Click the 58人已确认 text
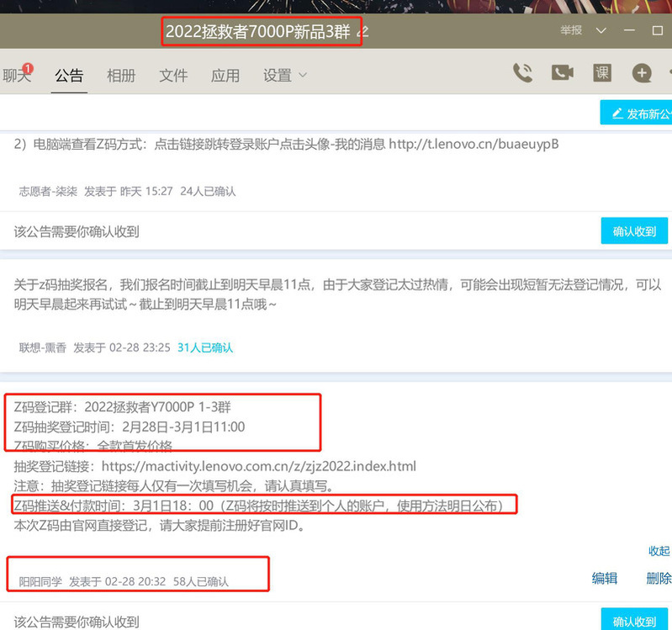Viewport: 672px width, 630px height. click(x=201, y=581)
